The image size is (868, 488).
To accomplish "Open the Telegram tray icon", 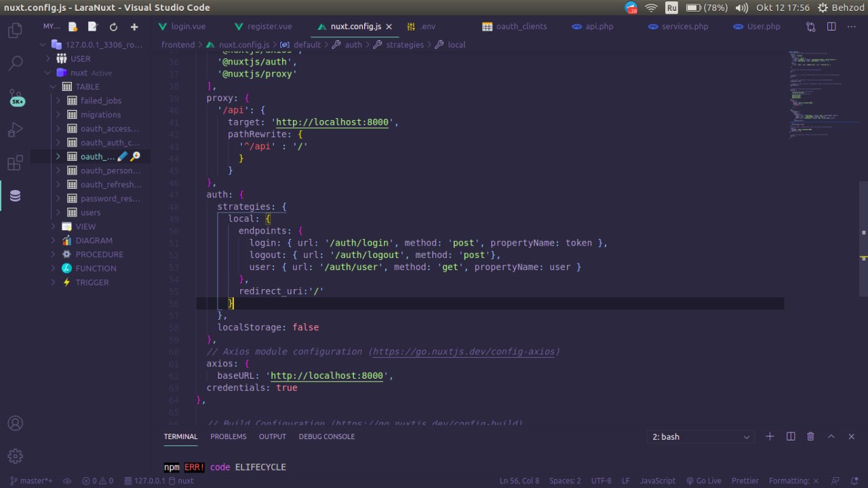I will coord(631,7).
